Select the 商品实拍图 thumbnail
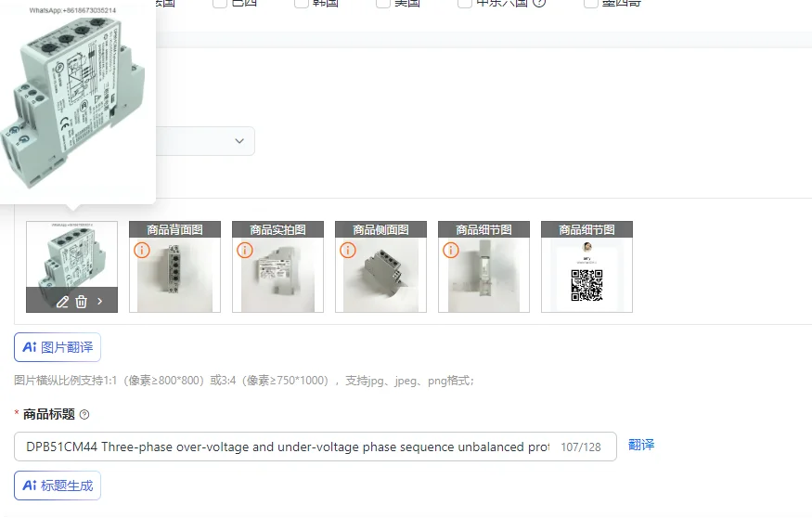 point(278,266)
